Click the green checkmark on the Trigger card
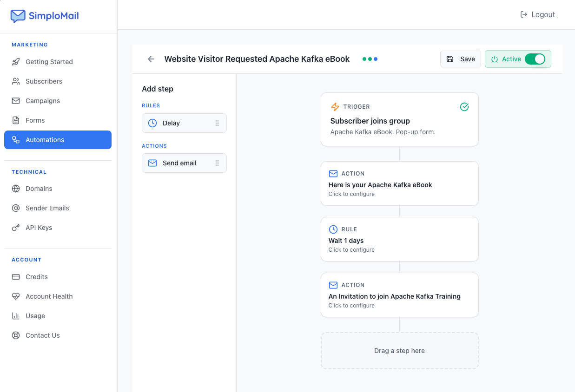 [x=464, y=107]
